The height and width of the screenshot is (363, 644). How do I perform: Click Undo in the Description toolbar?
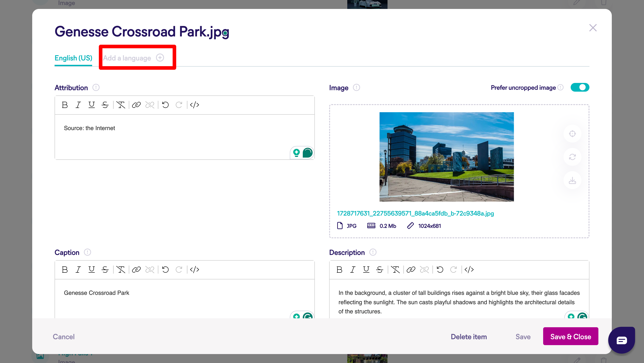(440, 270)
